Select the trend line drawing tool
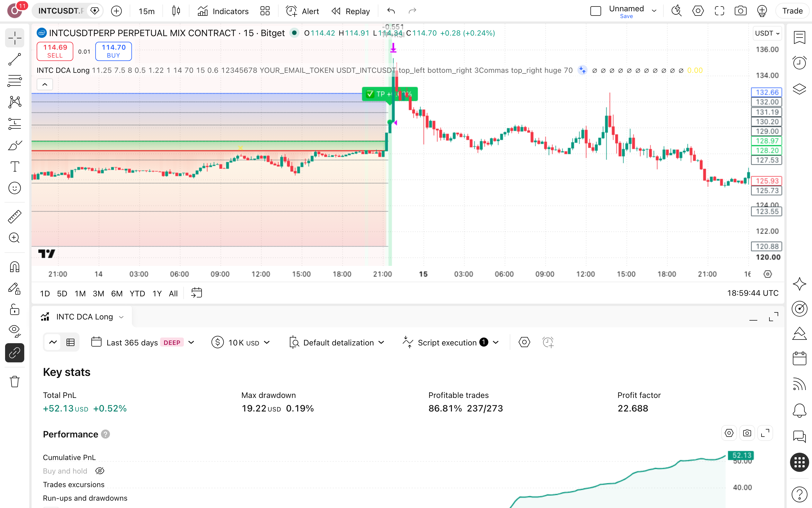 14,59
